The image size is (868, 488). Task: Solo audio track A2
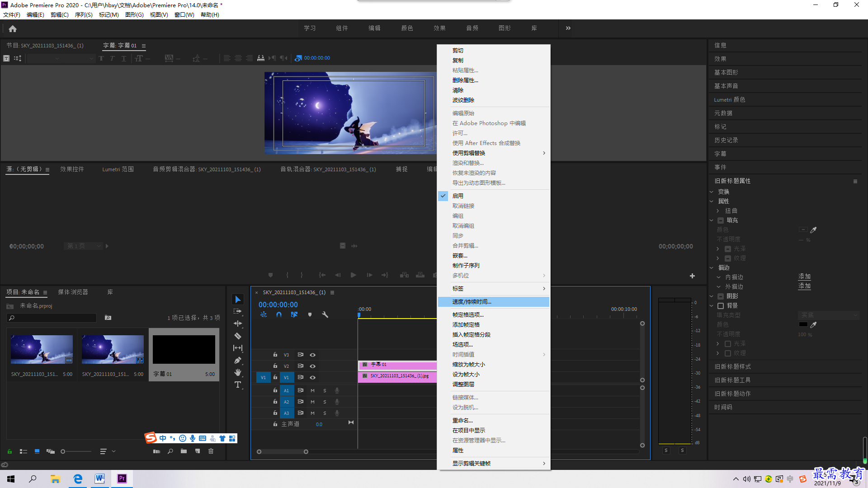point(325,402)
